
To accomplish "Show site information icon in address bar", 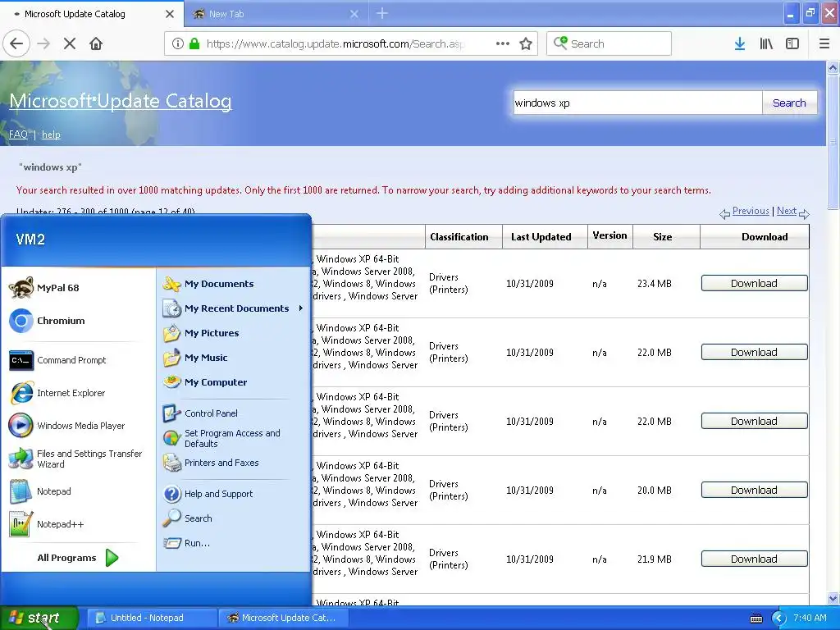I will pos(178,43).
